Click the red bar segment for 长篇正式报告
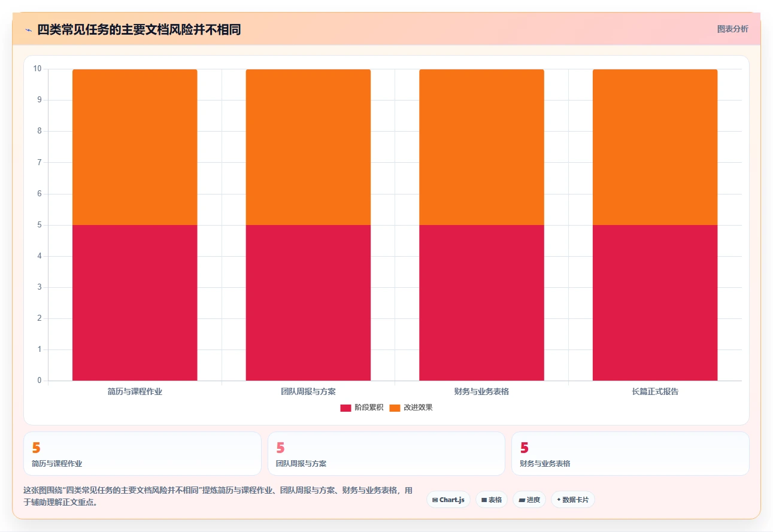 pos(655,303)
